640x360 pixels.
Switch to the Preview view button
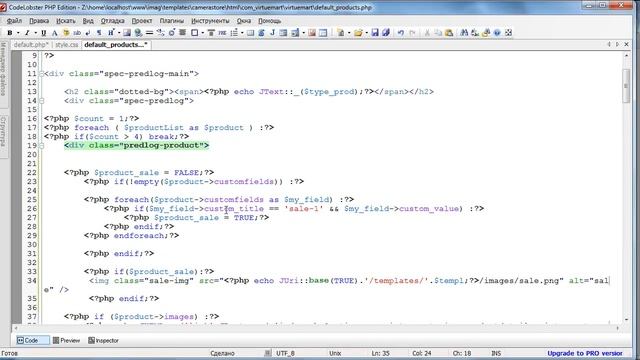(x=67, y=340)
